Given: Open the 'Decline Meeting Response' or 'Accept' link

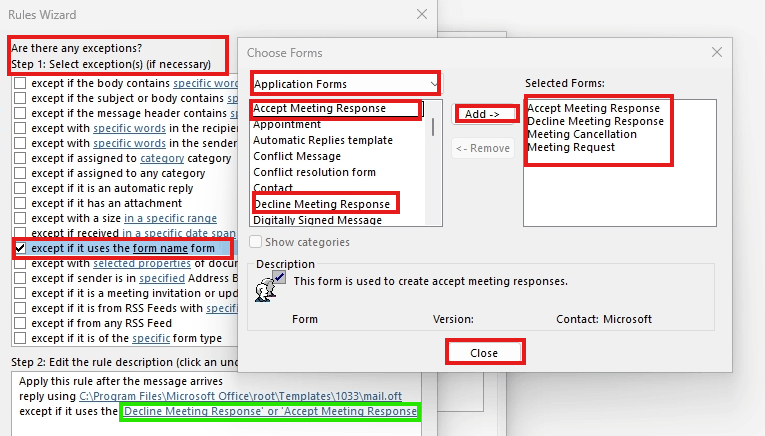Looking at the screenshot, I should 270,411.
